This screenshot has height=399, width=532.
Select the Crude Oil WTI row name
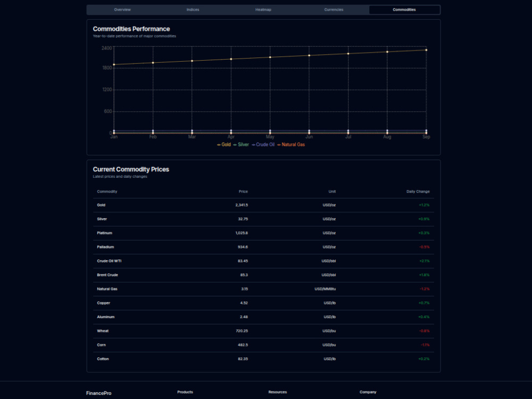pyautogui.click(x=109, y=261)
